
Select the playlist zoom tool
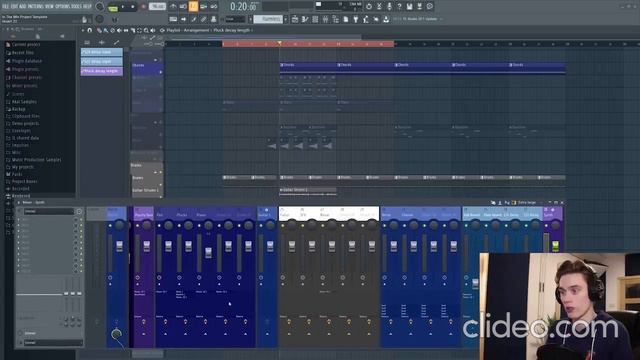[146, 30]
